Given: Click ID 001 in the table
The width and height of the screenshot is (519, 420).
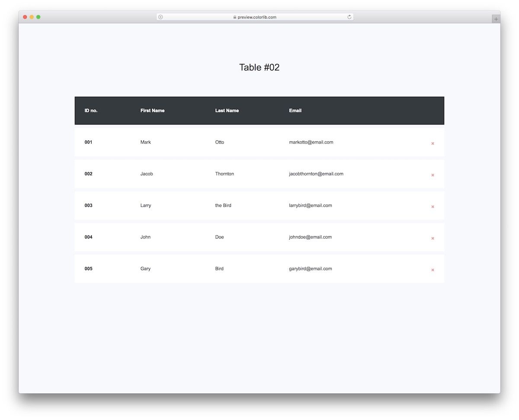Looking at the screenshot, I should (88, 142).
